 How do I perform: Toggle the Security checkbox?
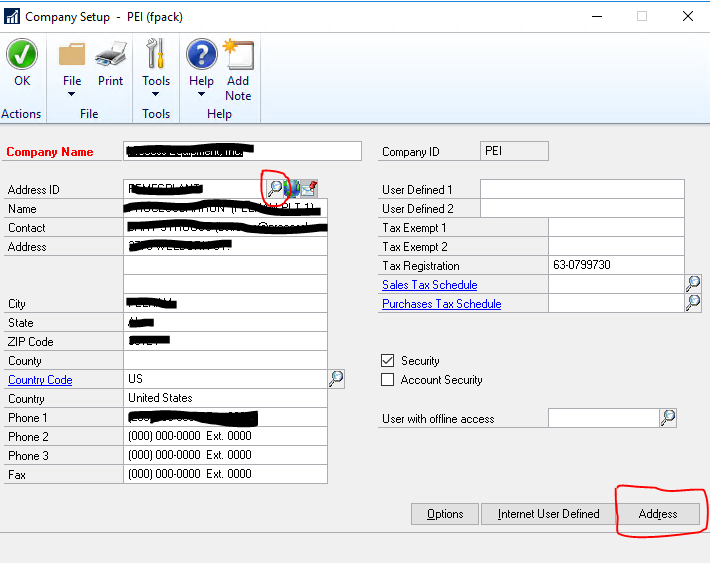pyautogui.click(x=388, y=361)
